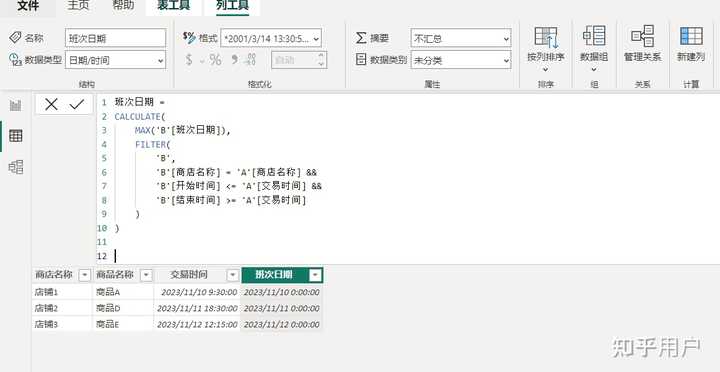
Task: Click the 数据类型 icon
Action: [x=15, y=59]
